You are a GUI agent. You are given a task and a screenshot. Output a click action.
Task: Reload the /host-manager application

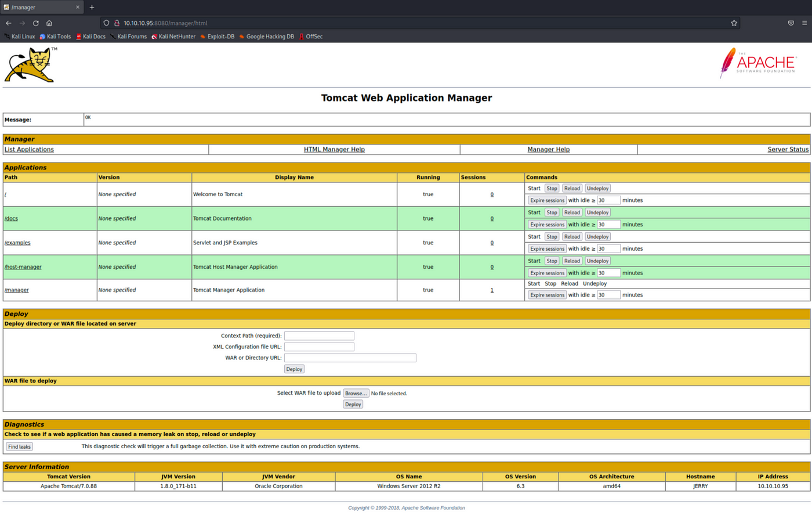pos(572,261)
